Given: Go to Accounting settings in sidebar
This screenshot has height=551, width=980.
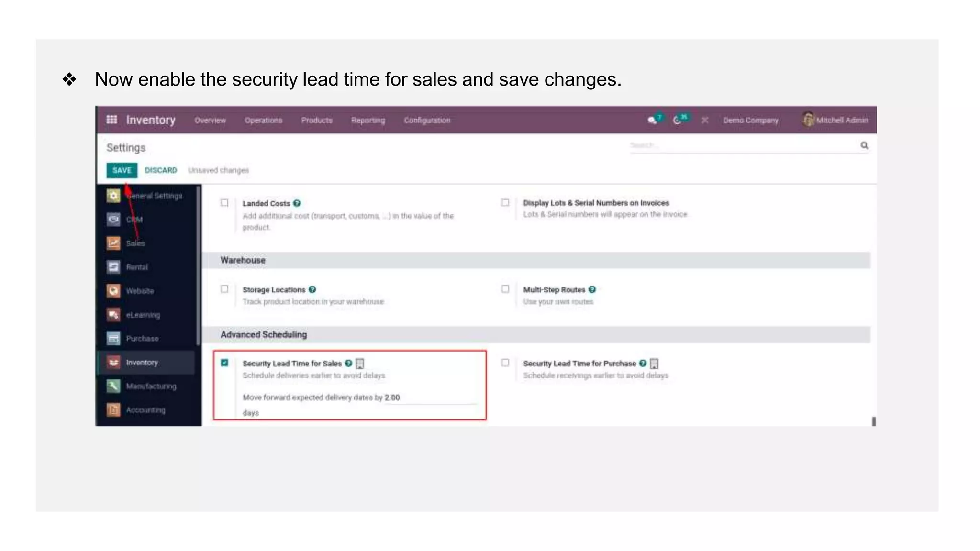Looking at the screenshot, I should coord(145,410).
